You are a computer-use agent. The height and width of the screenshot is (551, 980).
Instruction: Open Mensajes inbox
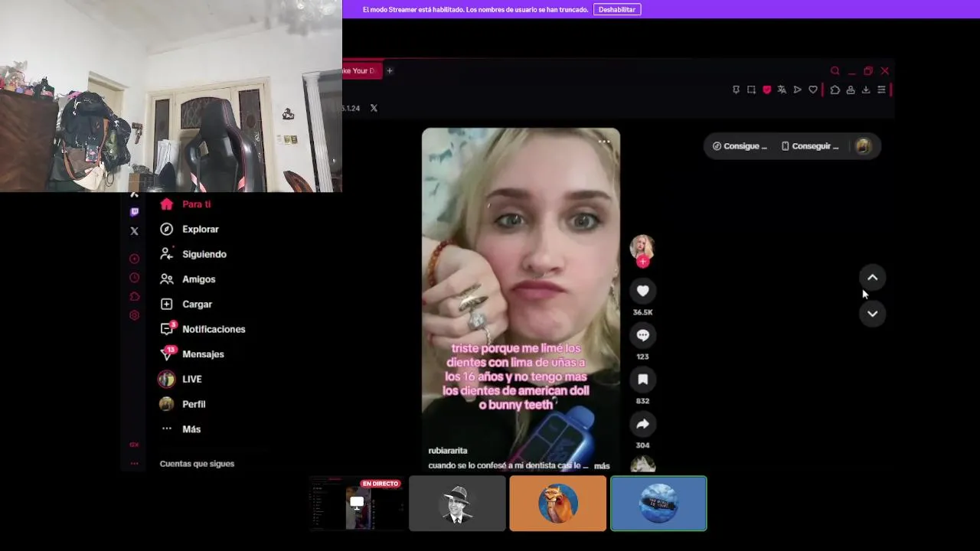pyautogui.click(x=192, y=354)
